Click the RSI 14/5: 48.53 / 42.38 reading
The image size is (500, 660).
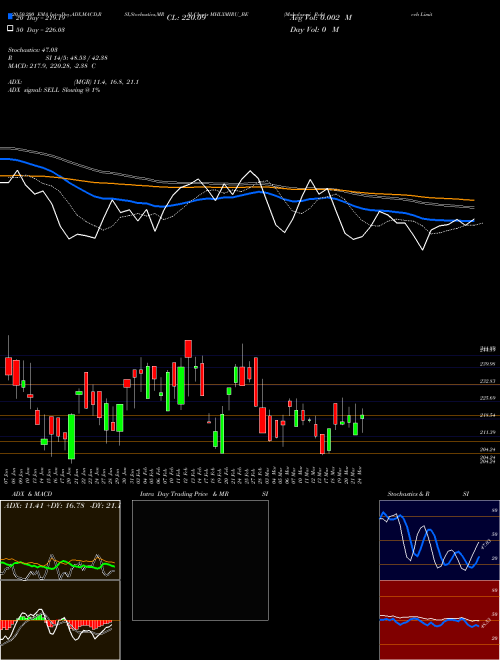click(58, 58)
